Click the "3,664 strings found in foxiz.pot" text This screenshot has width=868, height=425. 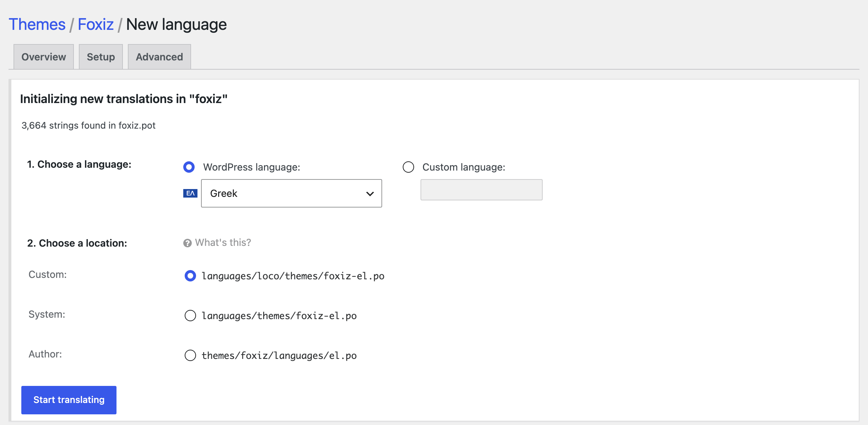point(88,125)
